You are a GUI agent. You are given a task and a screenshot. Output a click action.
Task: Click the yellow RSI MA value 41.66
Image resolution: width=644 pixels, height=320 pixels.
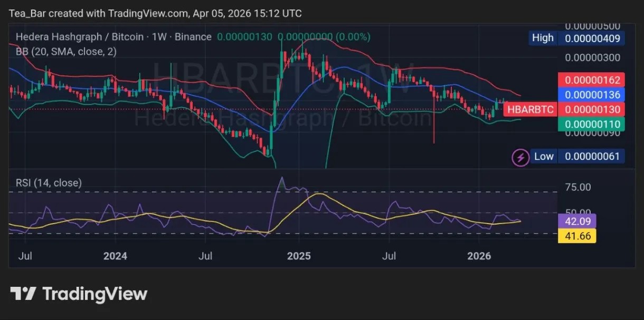click(x=577, y=236)
